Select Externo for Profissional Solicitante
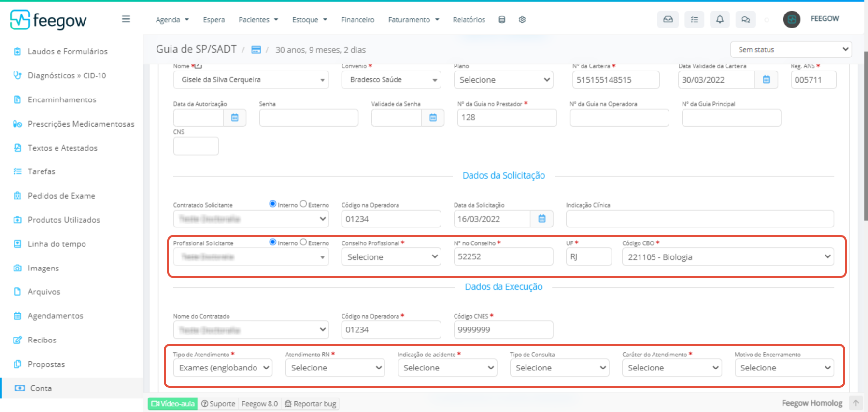Screen dimensions: 868x412 [303, 242]
